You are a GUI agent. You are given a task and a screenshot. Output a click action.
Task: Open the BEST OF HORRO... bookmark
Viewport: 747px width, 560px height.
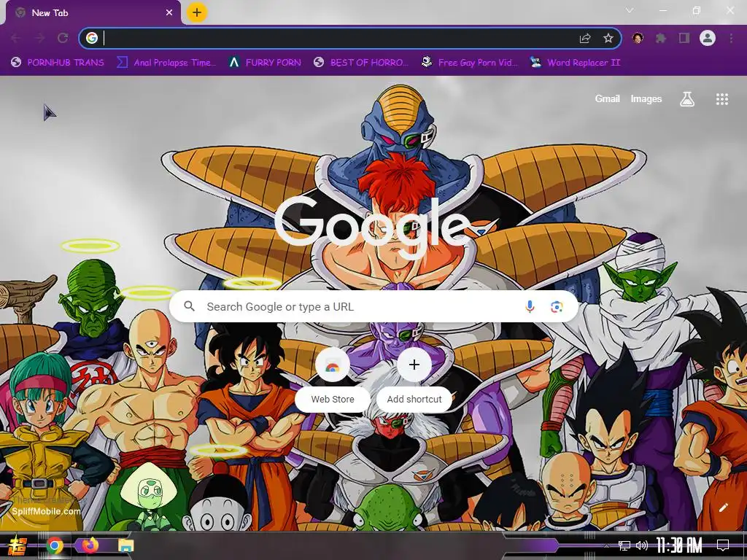(x=361, y=63)
